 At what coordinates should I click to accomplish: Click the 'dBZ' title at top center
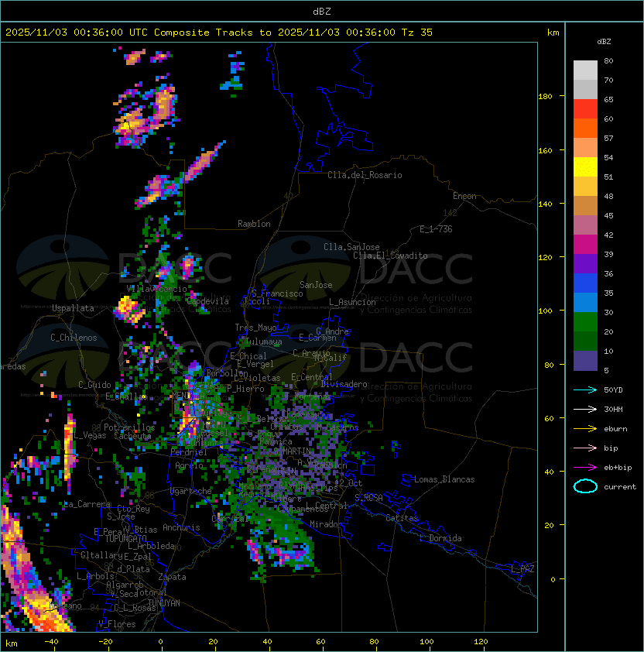(322, 11)
